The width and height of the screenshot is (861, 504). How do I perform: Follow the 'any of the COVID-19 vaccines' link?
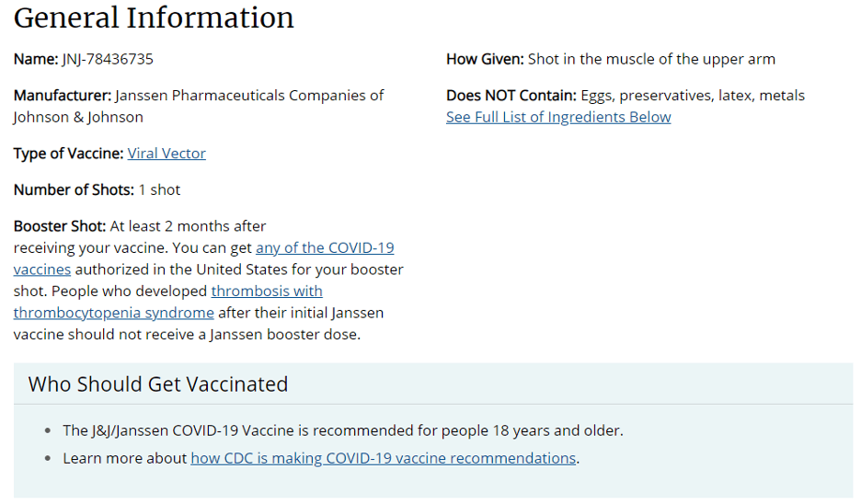(x=325, y=248)
